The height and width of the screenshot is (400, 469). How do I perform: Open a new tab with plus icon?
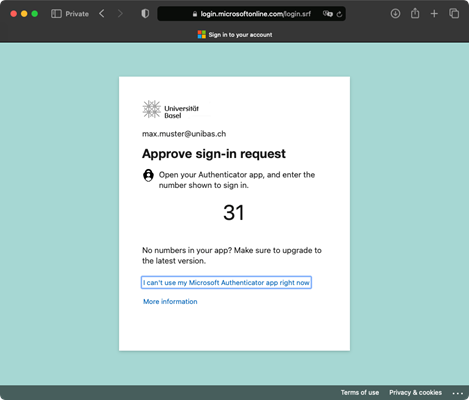(x=434, y=14)
